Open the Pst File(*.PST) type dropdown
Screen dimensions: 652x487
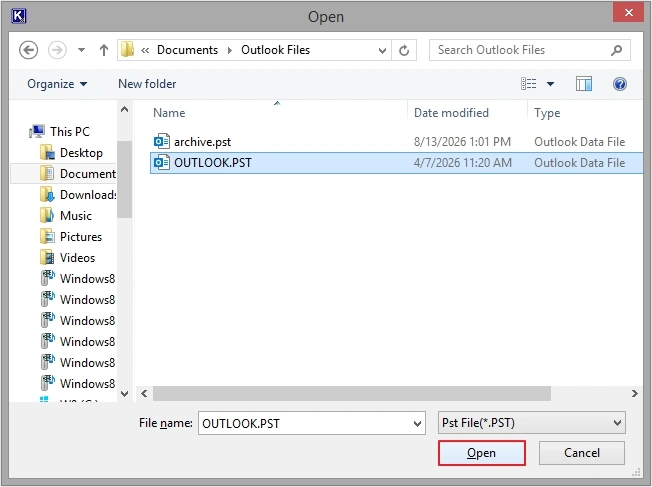click(x=531, y=423)
